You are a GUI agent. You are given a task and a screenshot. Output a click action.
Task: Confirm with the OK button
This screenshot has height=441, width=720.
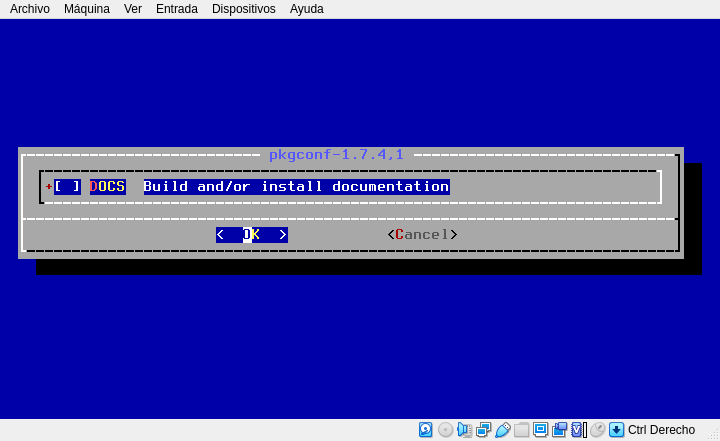(x=252, y=235)
